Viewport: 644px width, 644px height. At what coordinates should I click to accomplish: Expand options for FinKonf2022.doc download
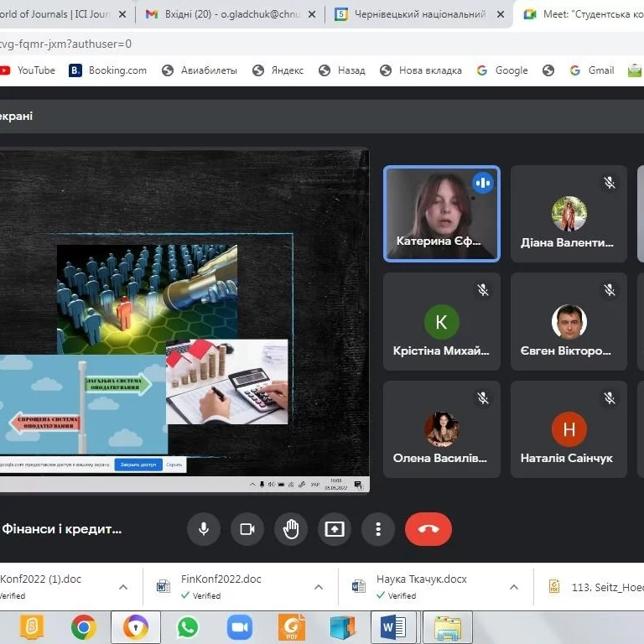pyautogui.click(x=319, y=587)
